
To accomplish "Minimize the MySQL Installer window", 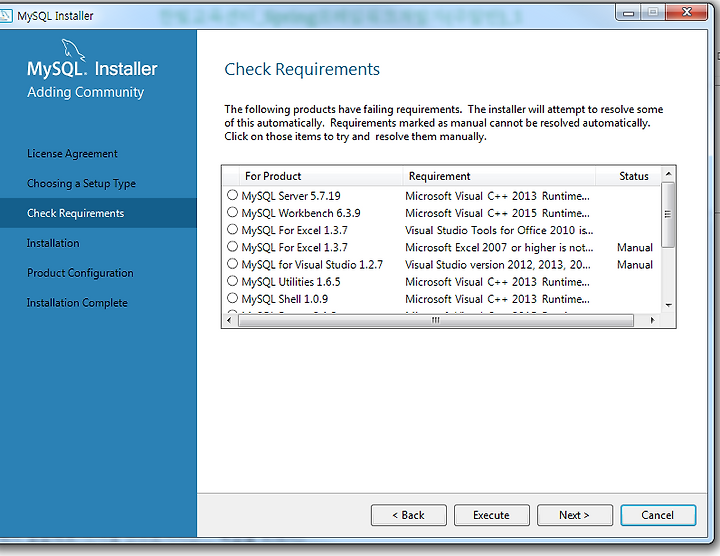I will click(628, 12).
